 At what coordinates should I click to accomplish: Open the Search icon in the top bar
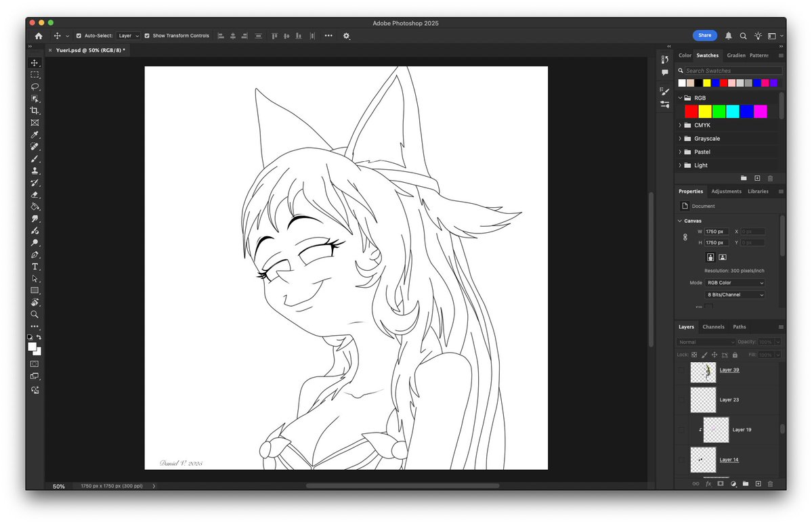click(x=743, y=36)
